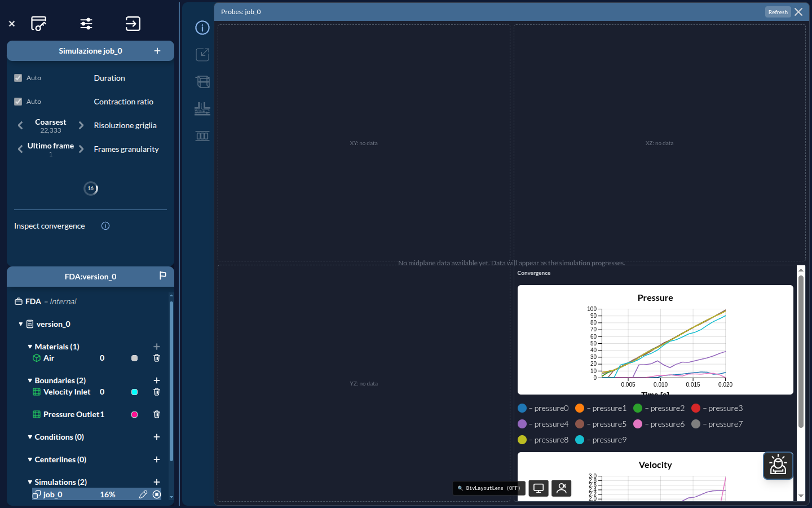Click the user profile icon near DivLayoutLens
The height and width of the screenshot is (508, 812).
pos(562,488)
